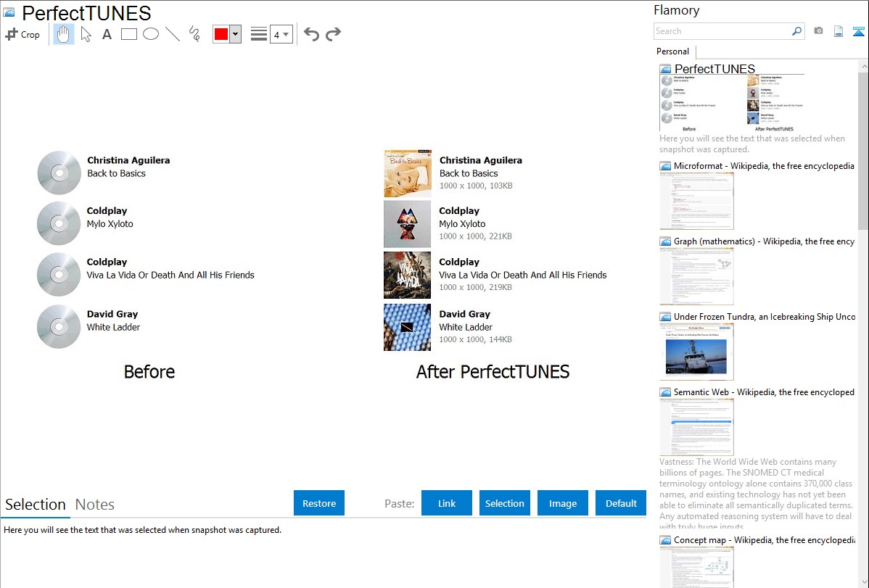Click the Semantic Web snapshot thumbnail
The height and width of the screenshot is (588, 869).
(x=696, y=427)
